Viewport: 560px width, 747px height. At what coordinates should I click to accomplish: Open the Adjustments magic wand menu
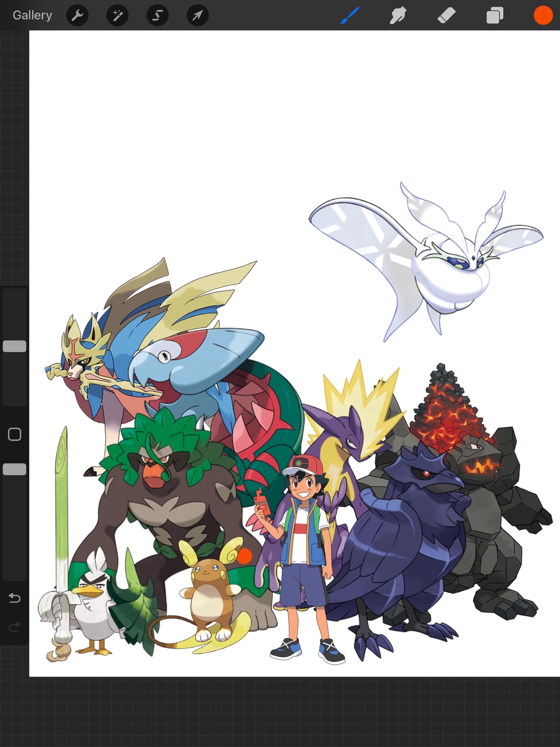pos(118,15)
